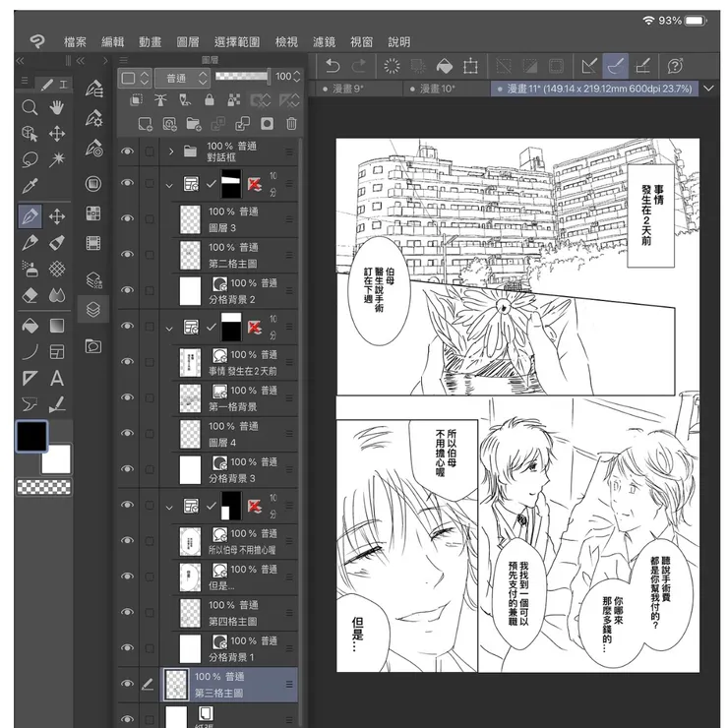
Task: Hide the 分格背景 2 layer
Action: point(127,290)
